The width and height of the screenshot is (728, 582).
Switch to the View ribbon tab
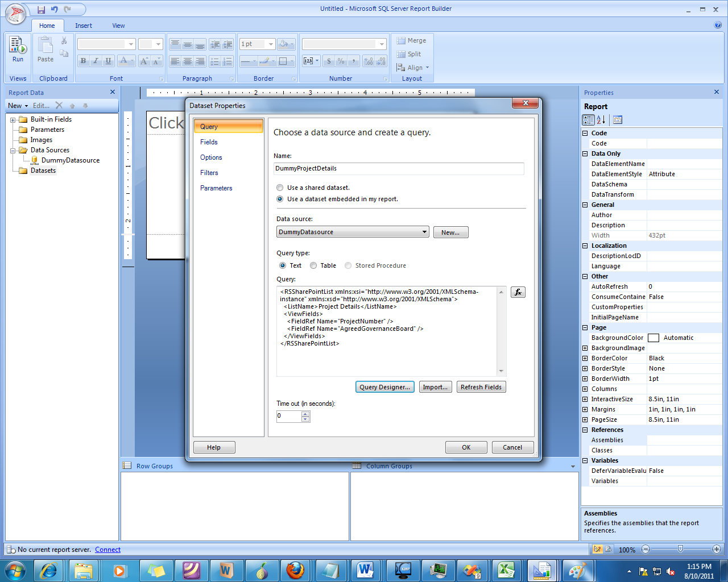(x=118, y=26)
